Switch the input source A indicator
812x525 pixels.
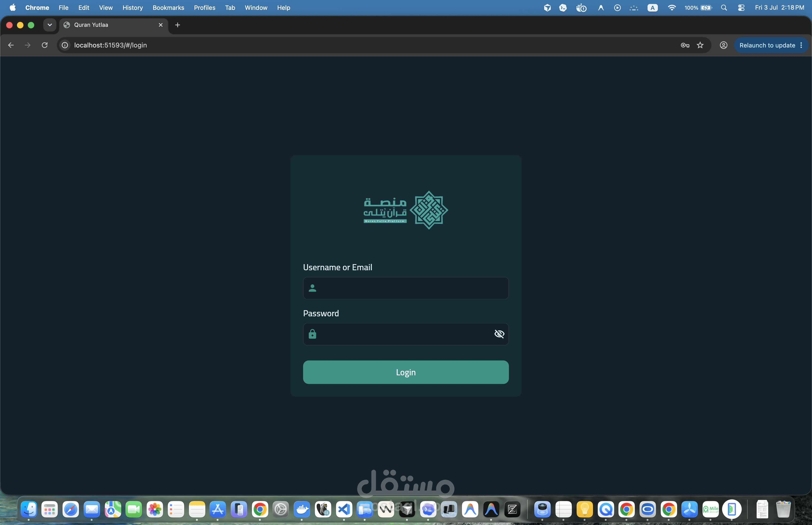(652, 8)
